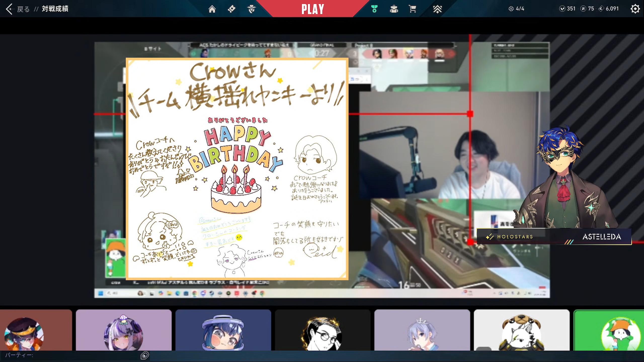Click the back arrow icon

[9, 9]
